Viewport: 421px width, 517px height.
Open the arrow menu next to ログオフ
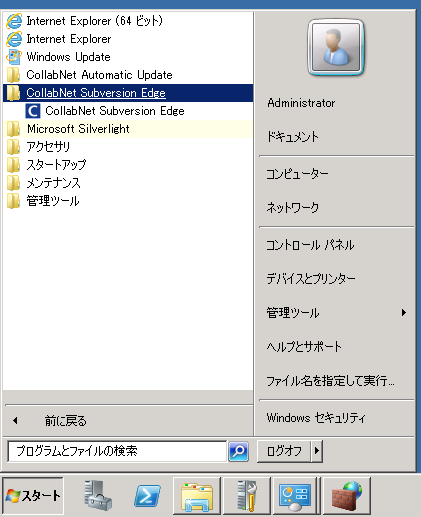coord(317,451)
